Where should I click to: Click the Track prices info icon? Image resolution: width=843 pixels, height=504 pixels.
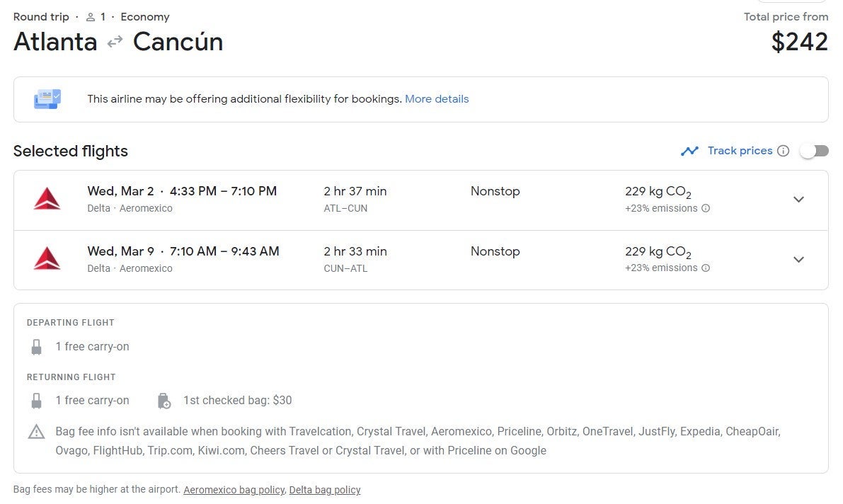pos(783,151)
